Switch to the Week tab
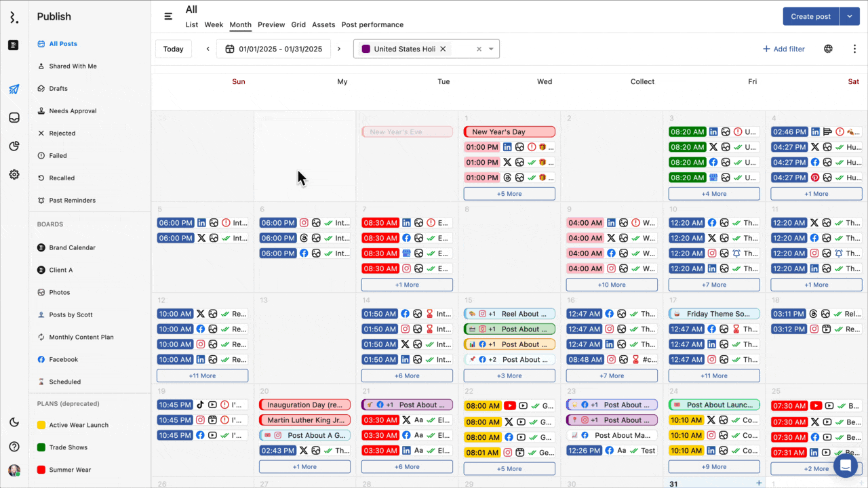 pyautogui.click(x=214, y=24)
